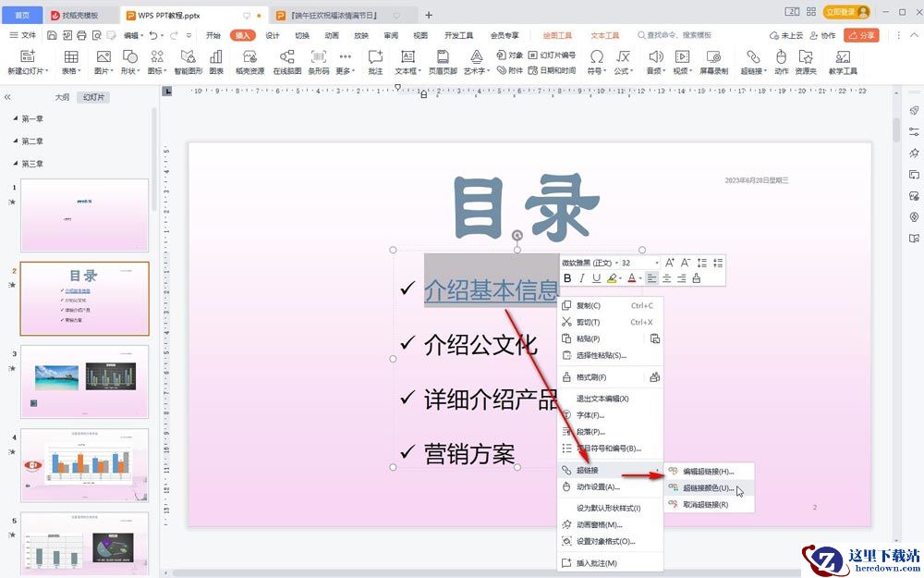Screen dimensions: 924x578
Task: Open the 文件 file menu button
Action: (23, 35)
